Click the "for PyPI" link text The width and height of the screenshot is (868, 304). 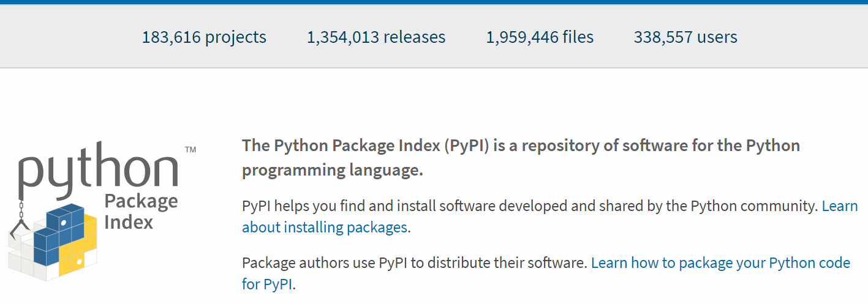(x=268, y=284)
